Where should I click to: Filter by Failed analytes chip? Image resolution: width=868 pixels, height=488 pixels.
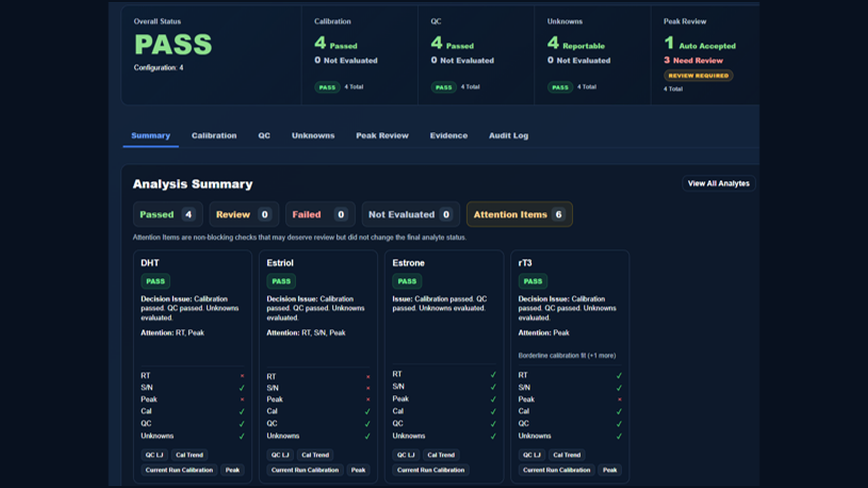[320, 214]
